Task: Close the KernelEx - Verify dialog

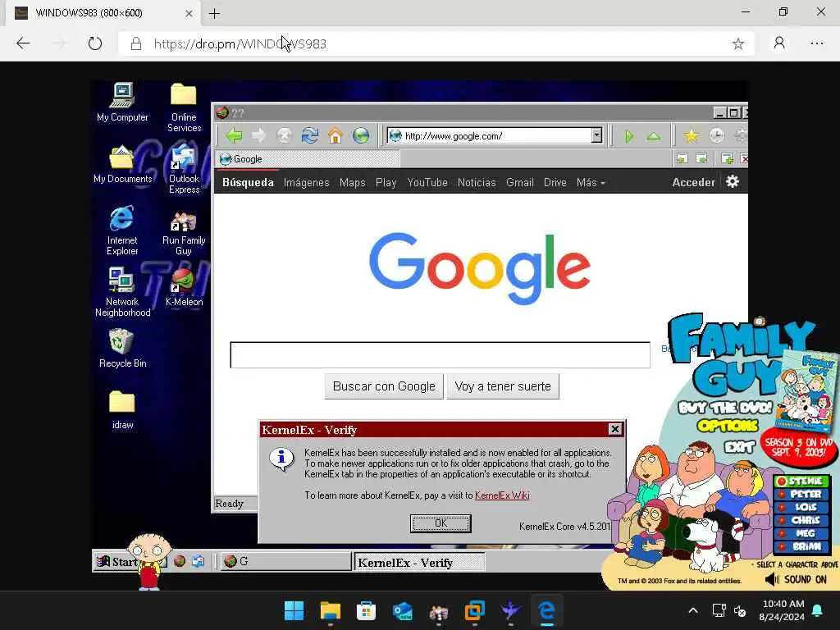Action: (615, 429)
